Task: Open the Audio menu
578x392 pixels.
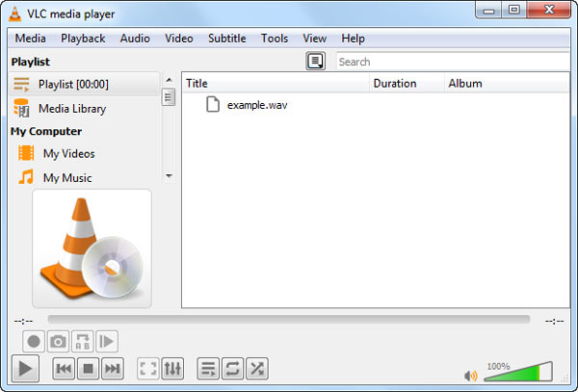Action: [x=135, y=39]
